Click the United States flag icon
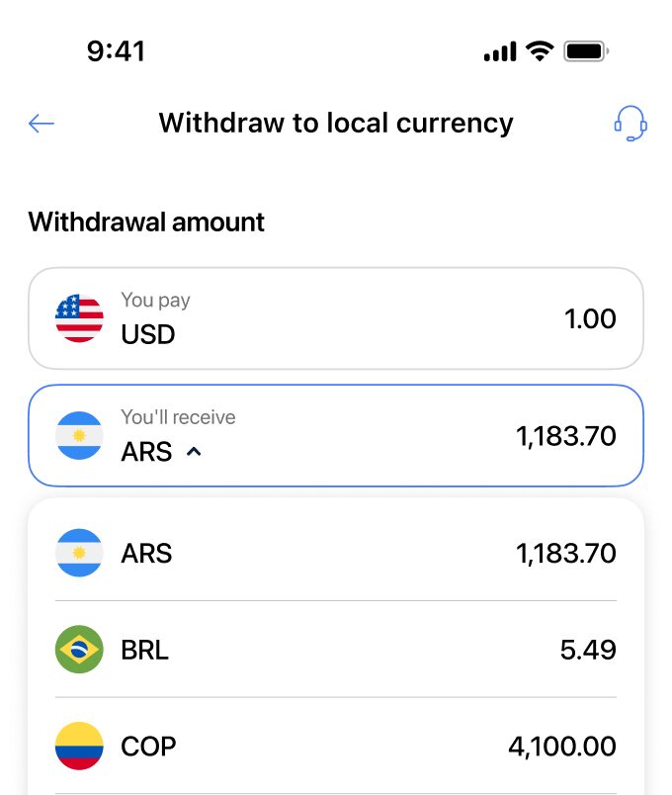Image resolution: width=672 pixels, height=795 pixels. [79, 317]
